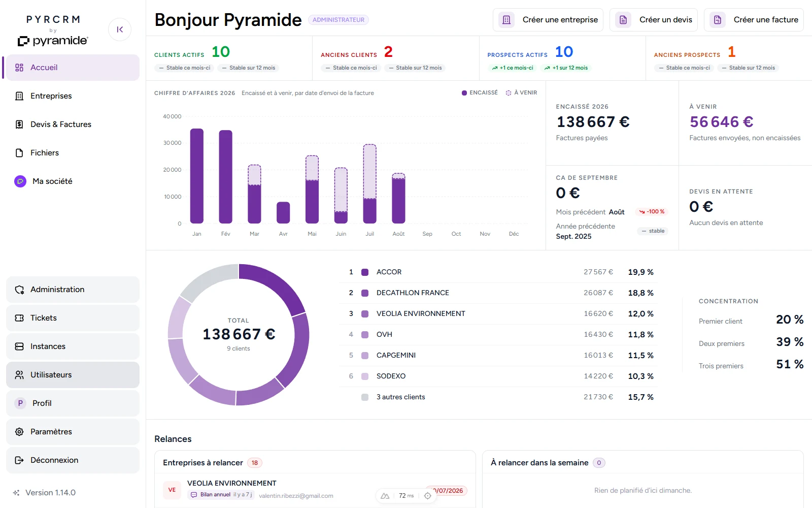812x508 pixels.
Task: Click the DECATHLON FRANCE client row
Action: coord(497,293)
